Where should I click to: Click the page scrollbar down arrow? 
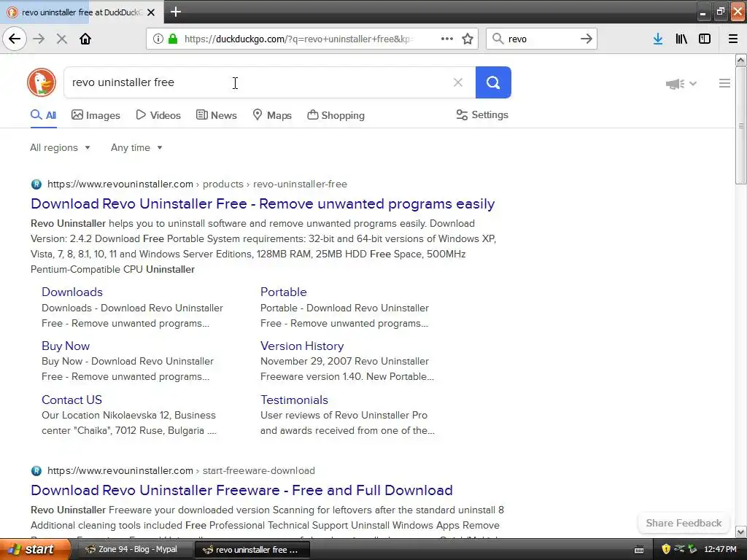coord(740,532)
